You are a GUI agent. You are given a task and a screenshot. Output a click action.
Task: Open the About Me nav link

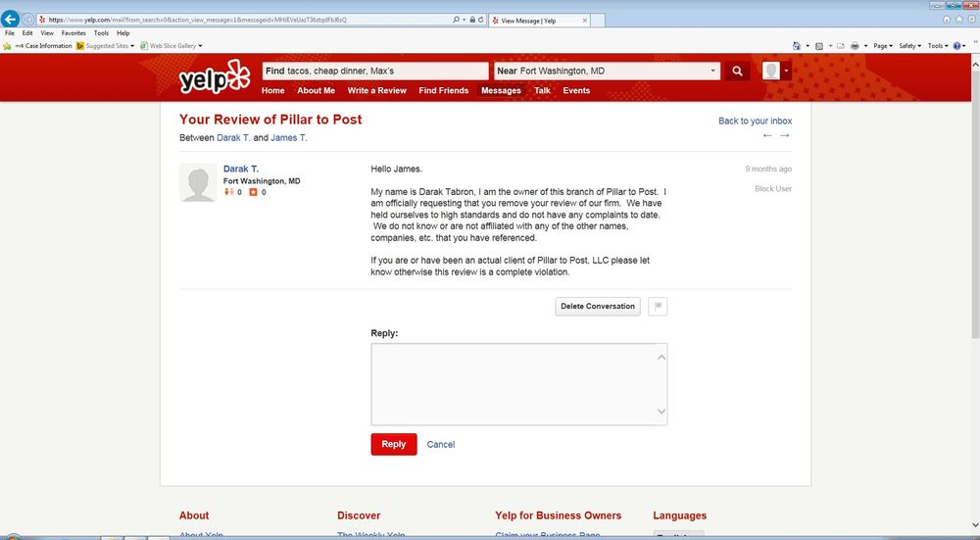(317, 90)
